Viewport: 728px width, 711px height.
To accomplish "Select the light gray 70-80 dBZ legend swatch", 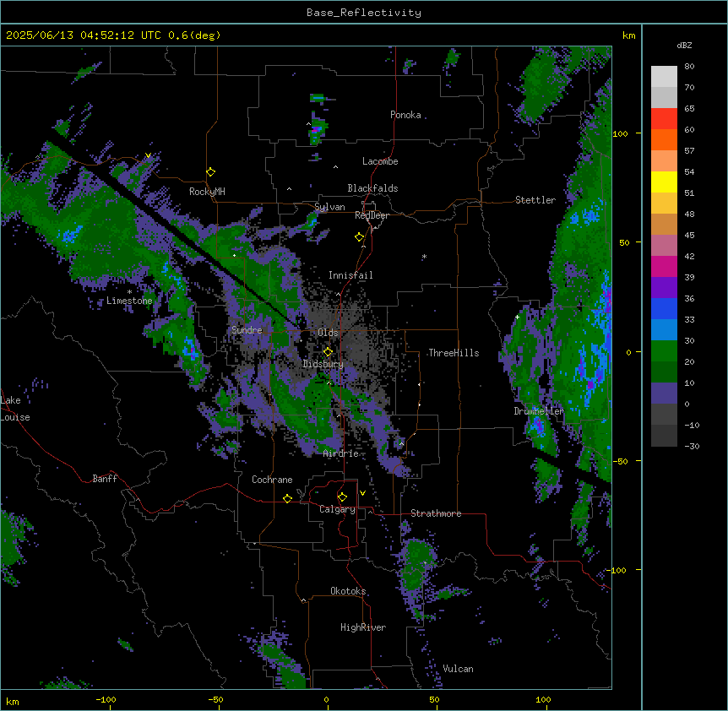I will pos(664,77).
